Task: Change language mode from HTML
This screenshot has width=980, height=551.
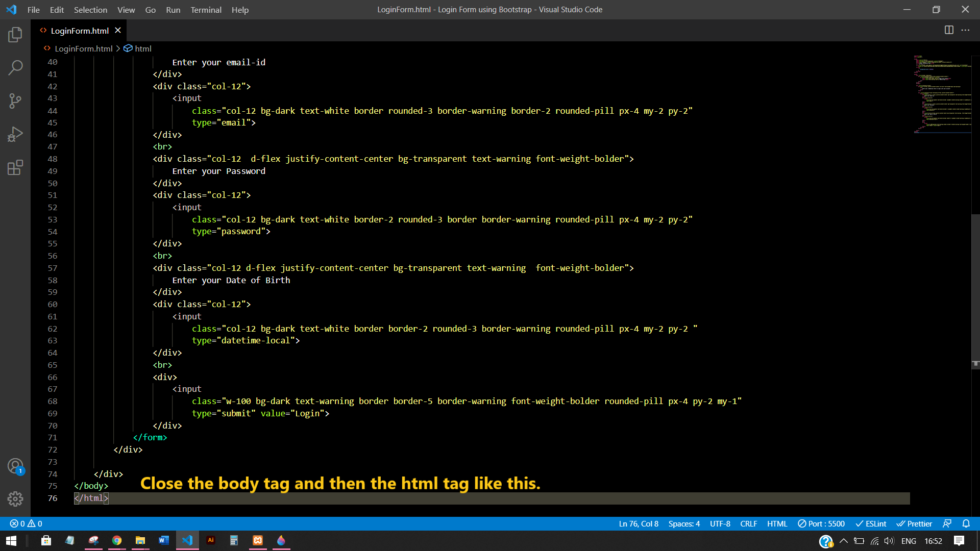Action: tap(777, 523)
